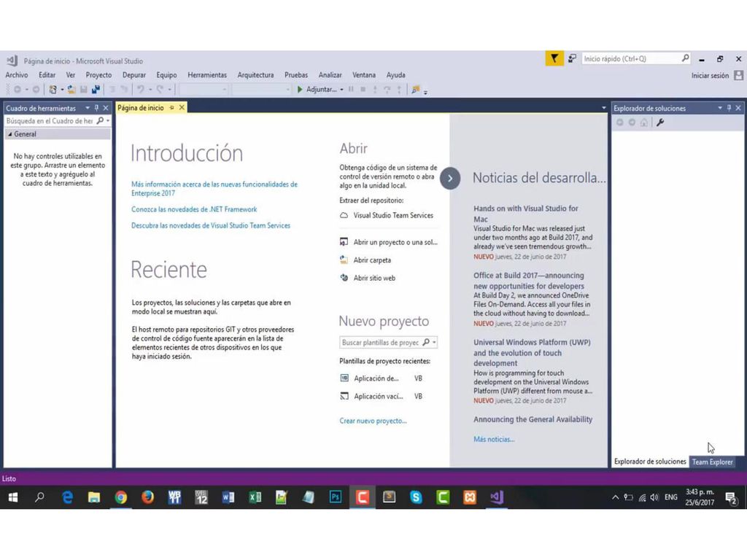The height and width of the screenshot is (560, 747).
Task: Open Photoshop from the taskbar
Action: (x=336, y=497)
